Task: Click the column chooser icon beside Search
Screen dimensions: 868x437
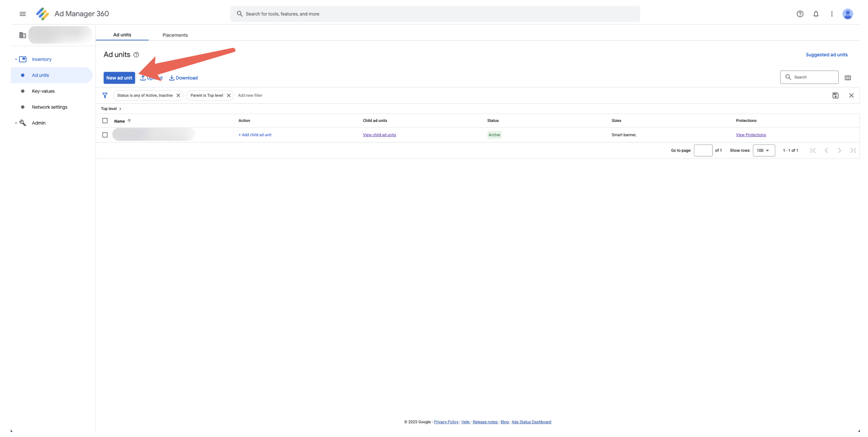Action: (x=847, y=78)
